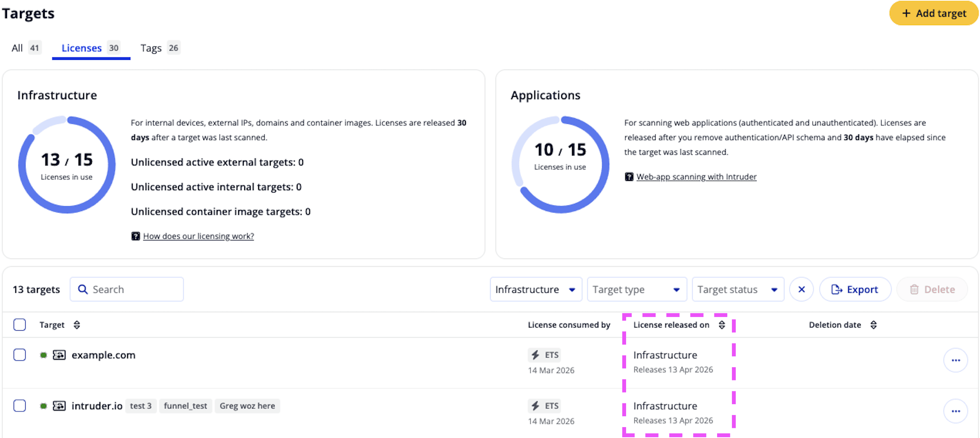Click the Export arrow icon

836,289
